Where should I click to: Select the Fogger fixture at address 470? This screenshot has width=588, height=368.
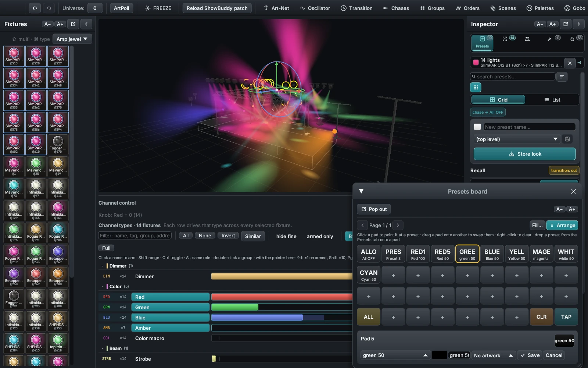point(58,145)
